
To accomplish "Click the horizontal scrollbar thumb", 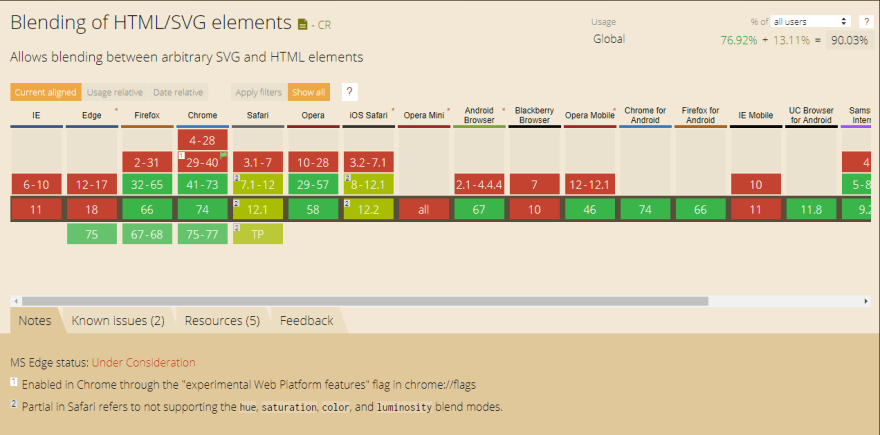I will click(364, 301).
